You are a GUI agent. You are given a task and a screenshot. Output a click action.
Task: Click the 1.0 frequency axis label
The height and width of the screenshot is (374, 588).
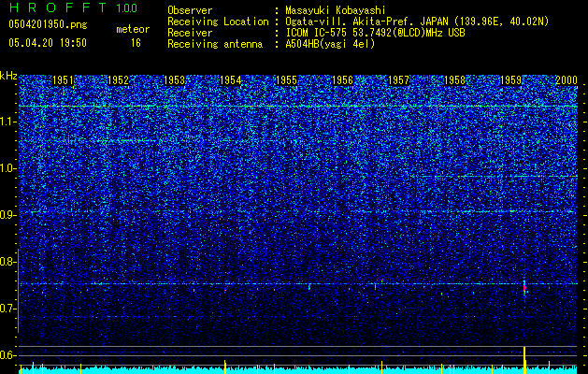tap(7, 168)
